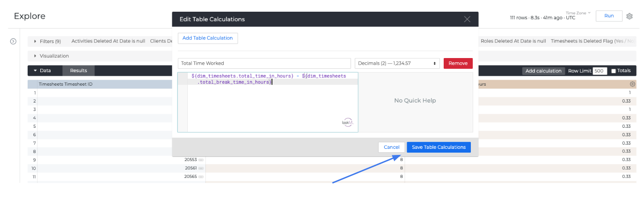Run the Explore query
This screenshot has height=198, width=644.
pyautogui.click(x=609, y=16)
